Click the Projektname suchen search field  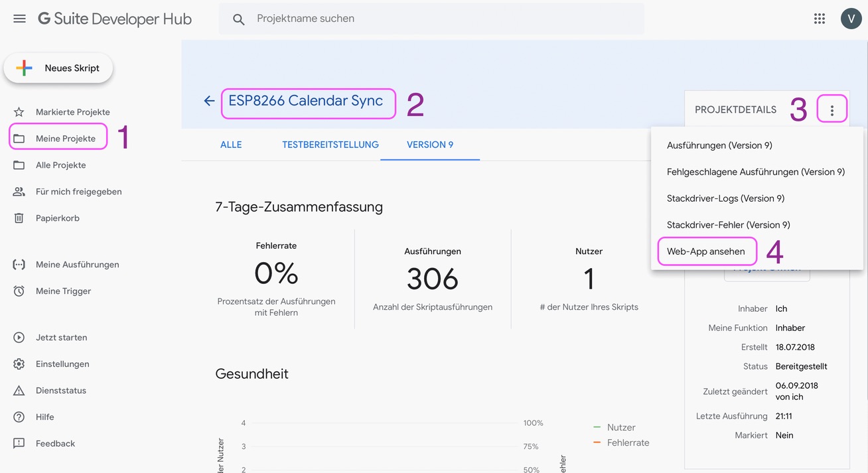pyautogui.click(x=438, y=19)
